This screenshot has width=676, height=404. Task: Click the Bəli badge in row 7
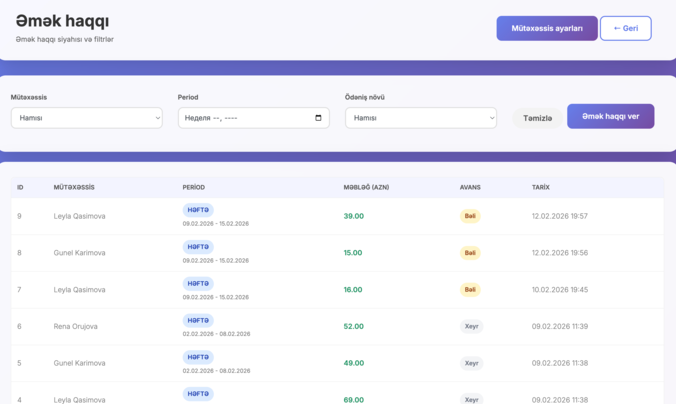[x=470, y=290]
